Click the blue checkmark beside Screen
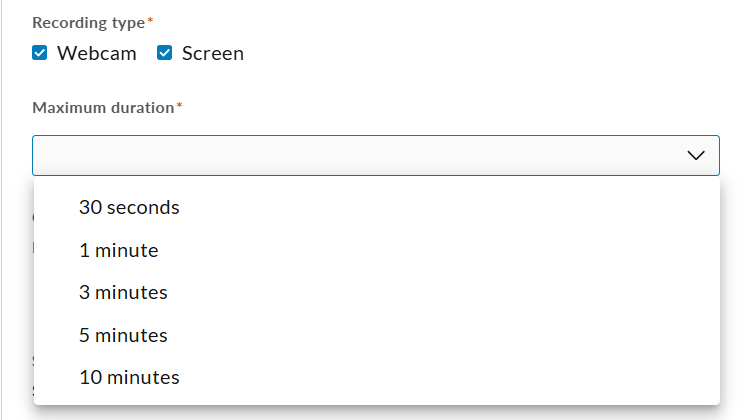This screenshot has width=746, height=420. (164, 53)
